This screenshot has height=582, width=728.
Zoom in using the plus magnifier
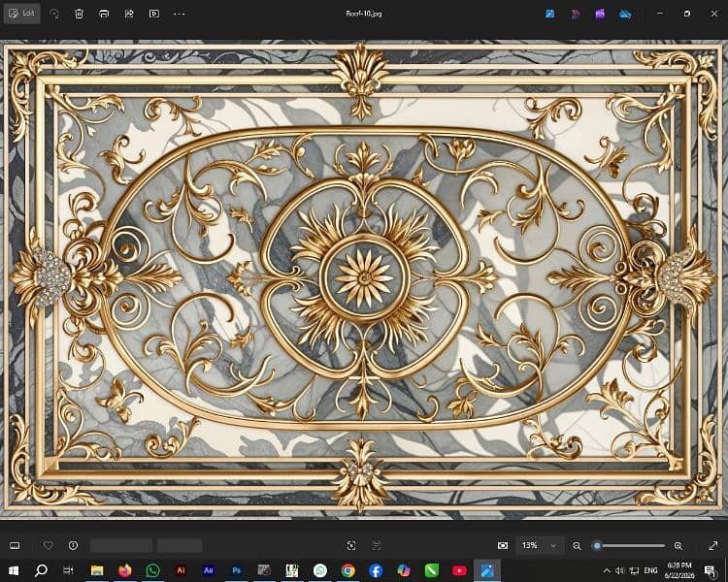(x=678, y=546)
